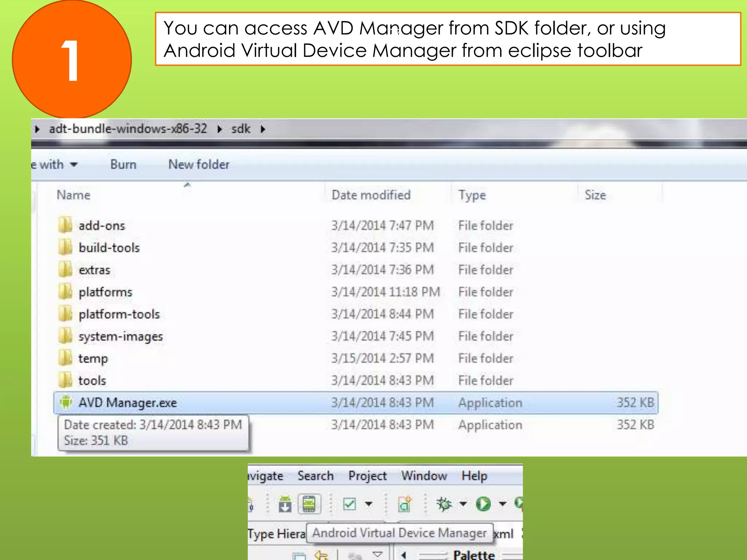Screen dimensions: 747x560
Task: Select the AVD Manager.exe file
Action: point(356,403)
